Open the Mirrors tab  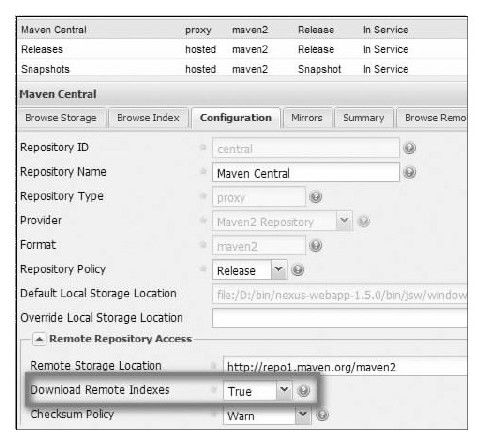pyautogui.click(x=307, y=118)
